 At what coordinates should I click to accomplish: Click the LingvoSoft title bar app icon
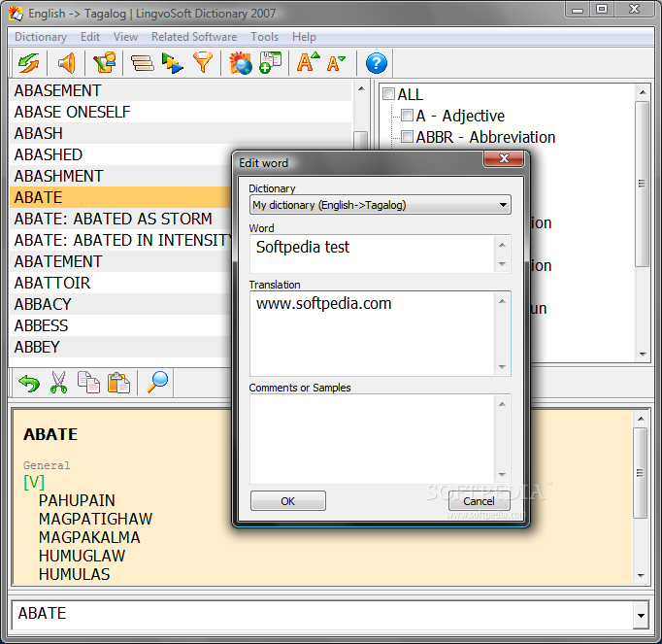pyautogui.click(x=16, y=14)
